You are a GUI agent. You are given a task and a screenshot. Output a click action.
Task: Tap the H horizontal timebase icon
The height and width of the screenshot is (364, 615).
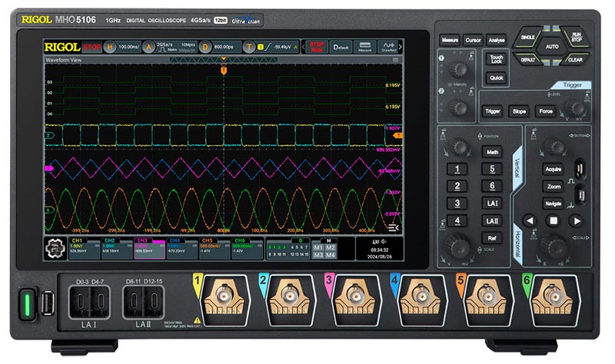coord(110,48)
